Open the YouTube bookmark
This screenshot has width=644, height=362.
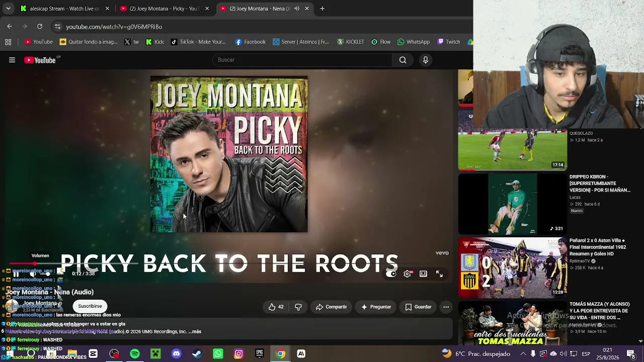[x=39, y=42]
